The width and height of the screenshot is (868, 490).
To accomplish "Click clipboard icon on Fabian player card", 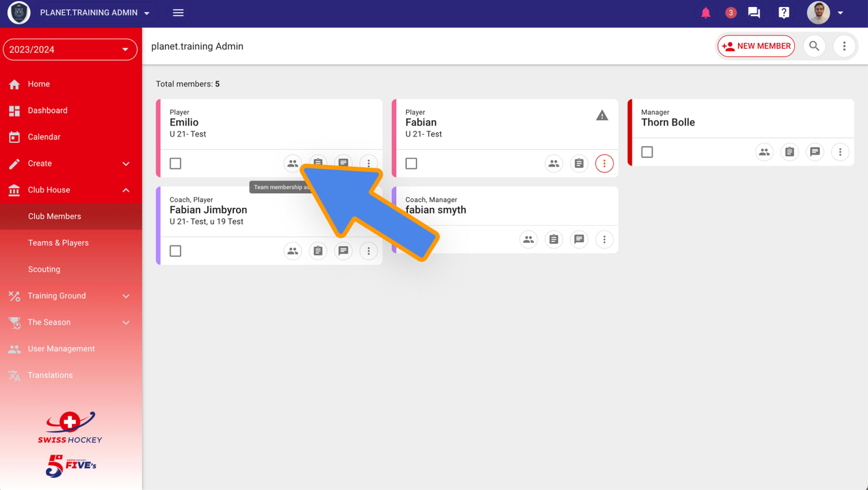I will (579, 164).
